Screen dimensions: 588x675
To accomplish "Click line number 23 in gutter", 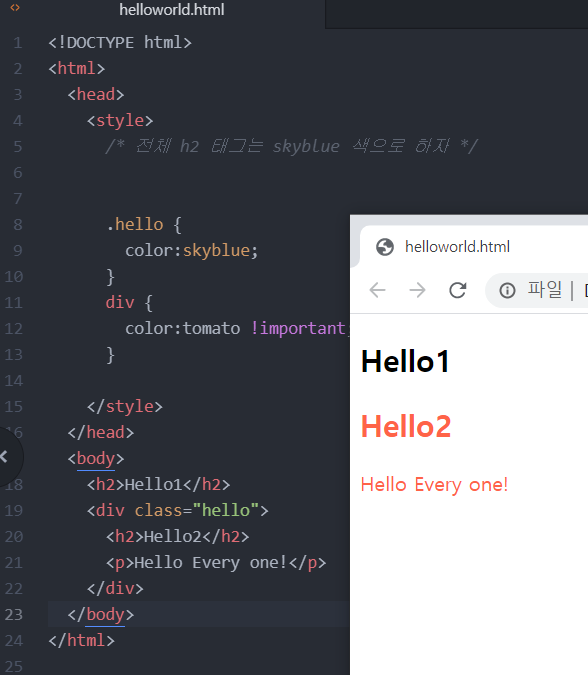I will pyautogui.click(x=13, y=615).
